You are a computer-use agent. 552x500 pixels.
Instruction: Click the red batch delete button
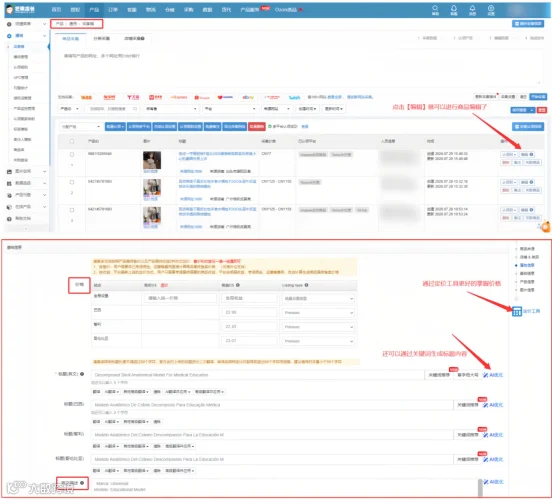pyautogui.click(x=257, y=126)
